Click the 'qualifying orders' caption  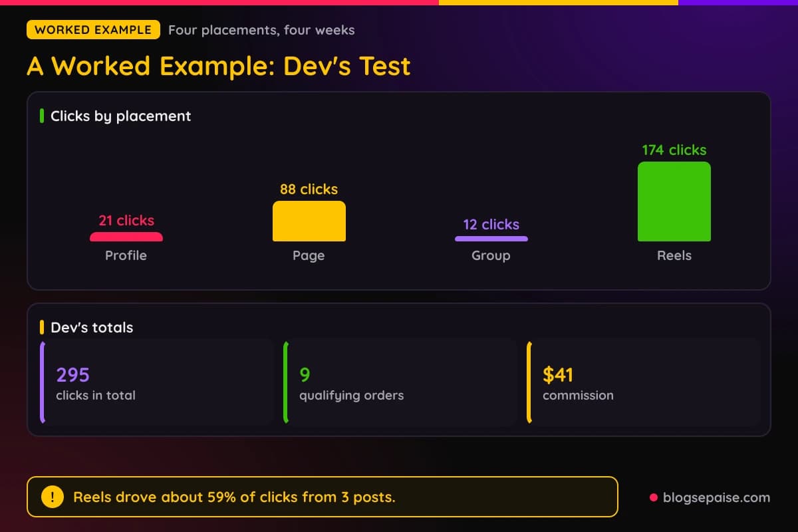(352, 396)
